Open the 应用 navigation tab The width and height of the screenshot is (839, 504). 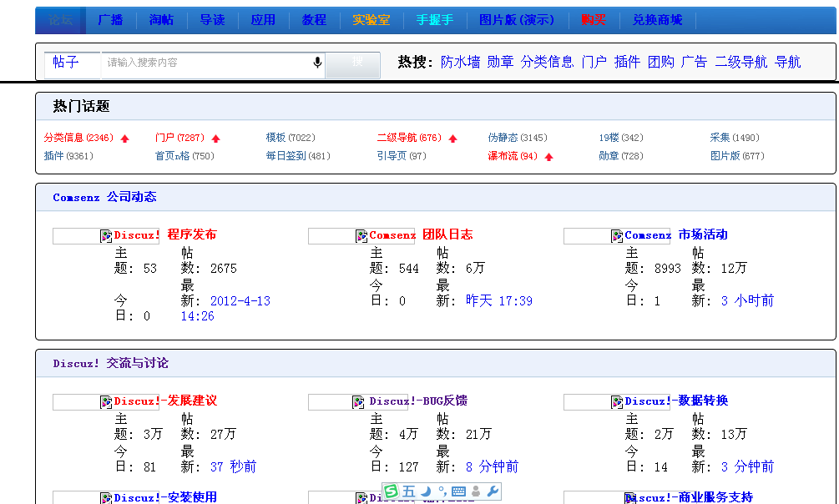pos(263,20)
